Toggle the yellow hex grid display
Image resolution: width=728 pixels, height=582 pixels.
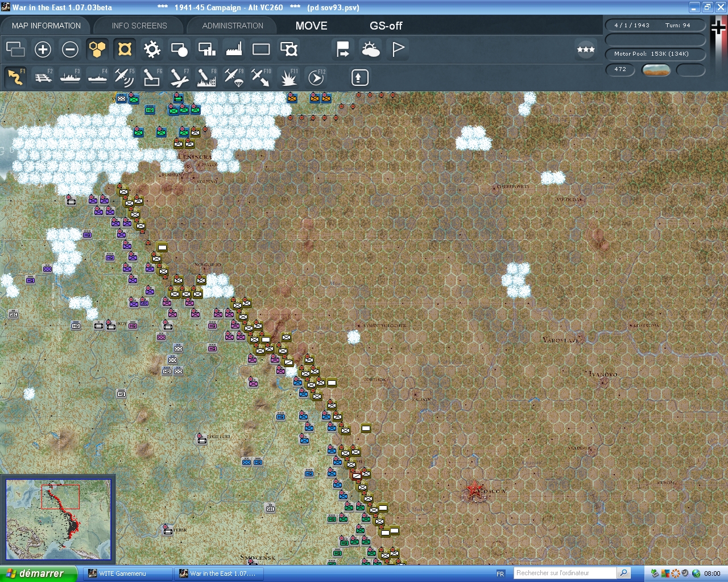[x=97, y=49]
